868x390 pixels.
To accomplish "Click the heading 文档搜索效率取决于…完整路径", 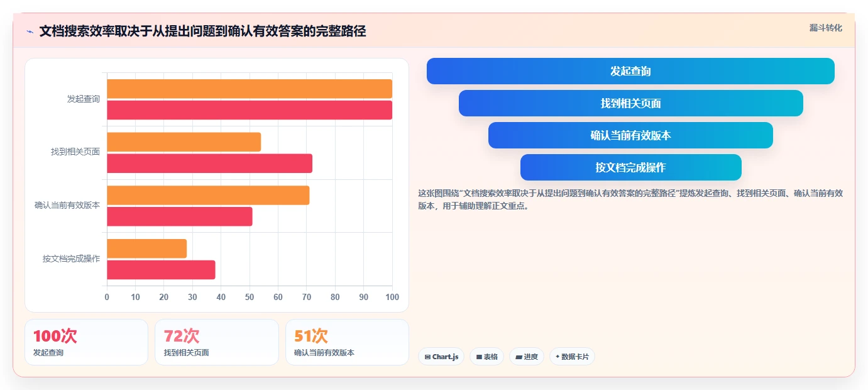I will [x=202, y=31].
